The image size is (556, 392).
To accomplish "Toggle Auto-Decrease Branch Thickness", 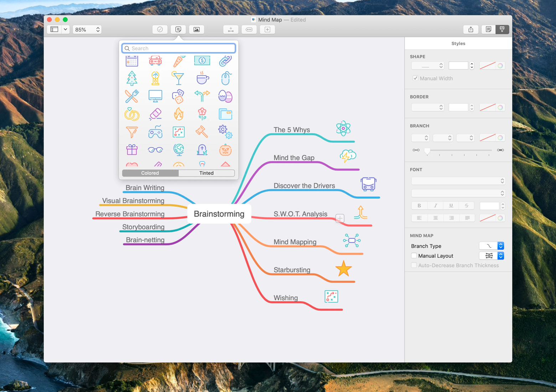I will tap(414, 265).
